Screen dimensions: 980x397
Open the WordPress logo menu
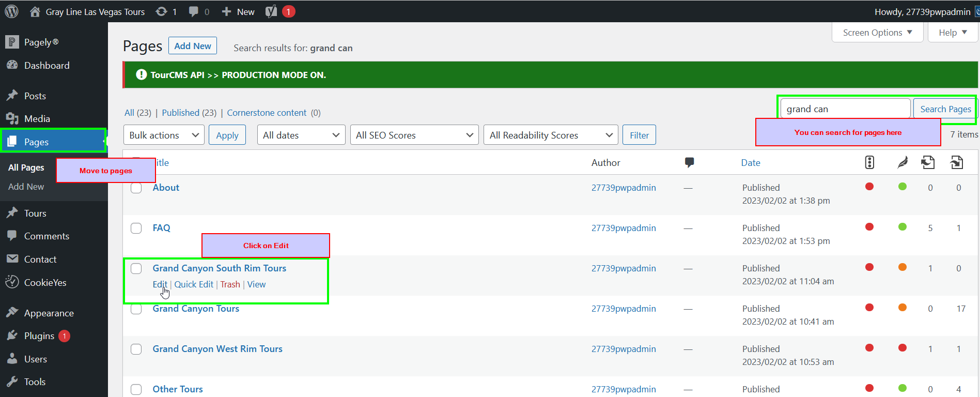[11, 11]
